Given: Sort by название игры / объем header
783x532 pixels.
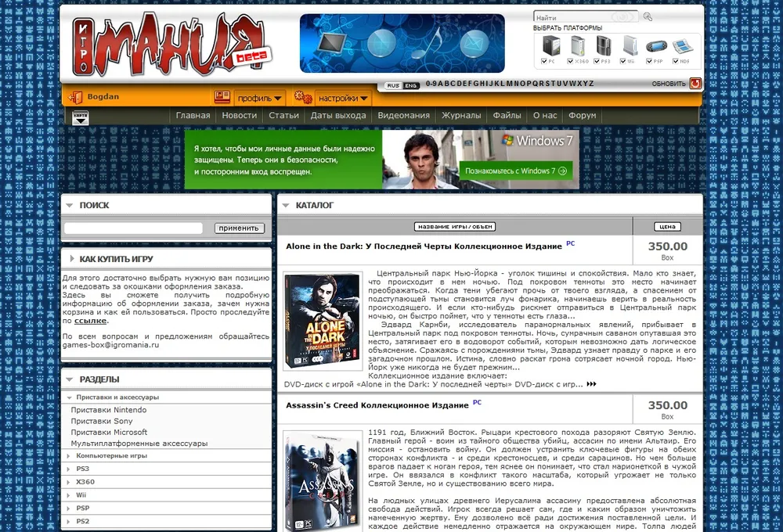Looking at the screenshot, I should pos(455,227).
